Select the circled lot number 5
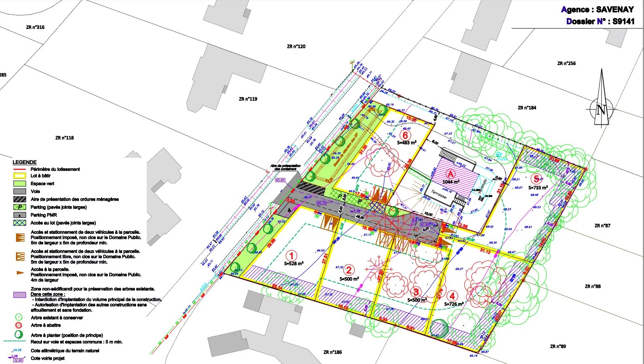The image size is (644, 364). point(536,179)
